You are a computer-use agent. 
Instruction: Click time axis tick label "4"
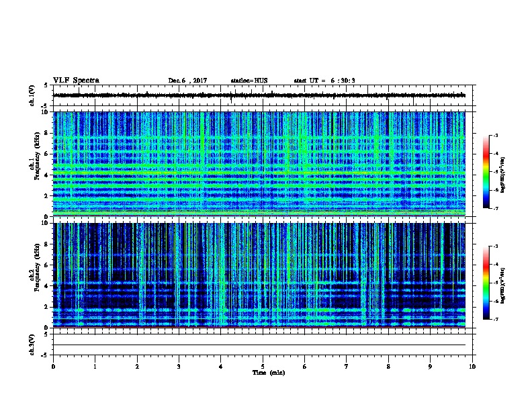(x=221, y=367)
